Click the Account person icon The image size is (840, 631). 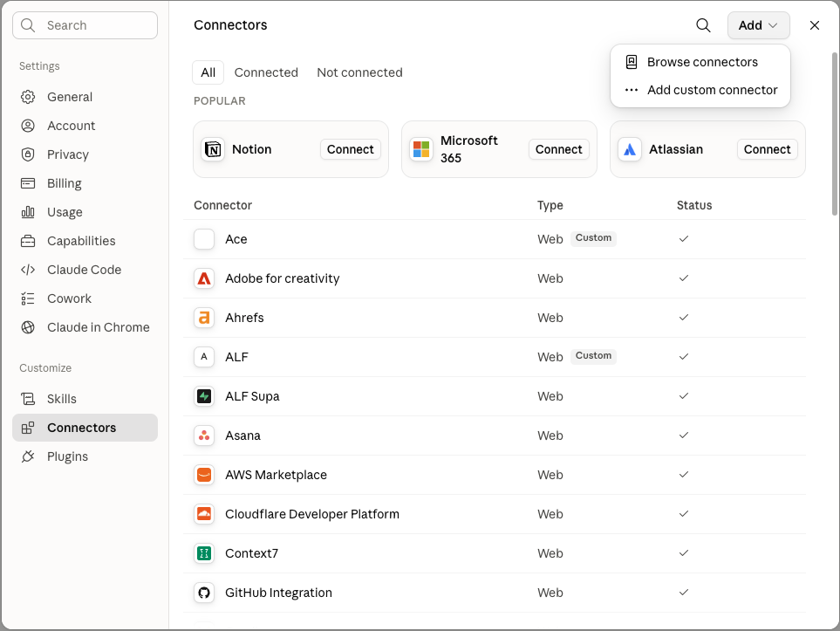coord(28,126)
